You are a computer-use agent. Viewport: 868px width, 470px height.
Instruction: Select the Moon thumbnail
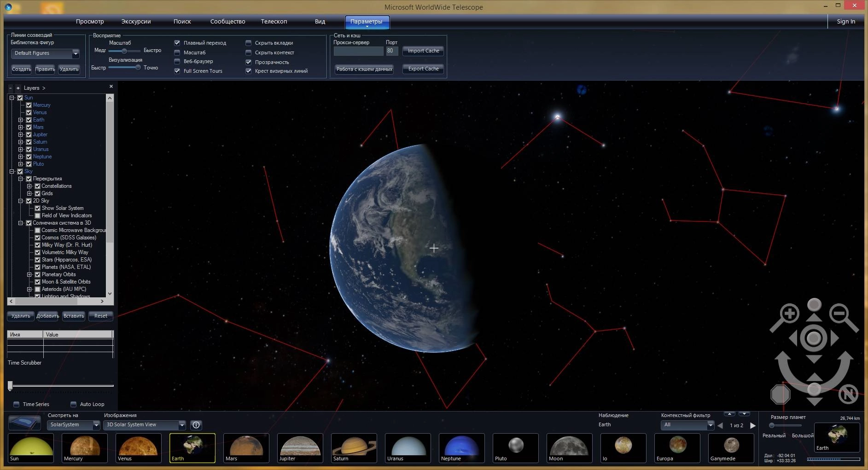click(x=570, y=448)
